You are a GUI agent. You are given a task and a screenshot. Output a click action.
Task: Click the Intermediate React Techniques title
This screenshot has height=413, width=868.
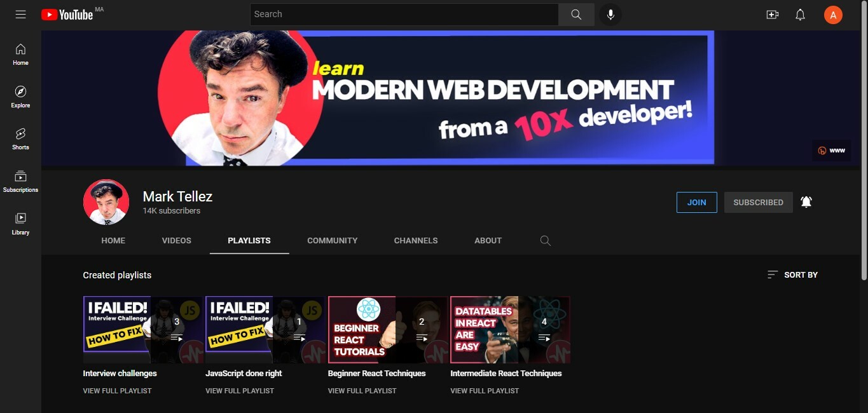[506, 373]
